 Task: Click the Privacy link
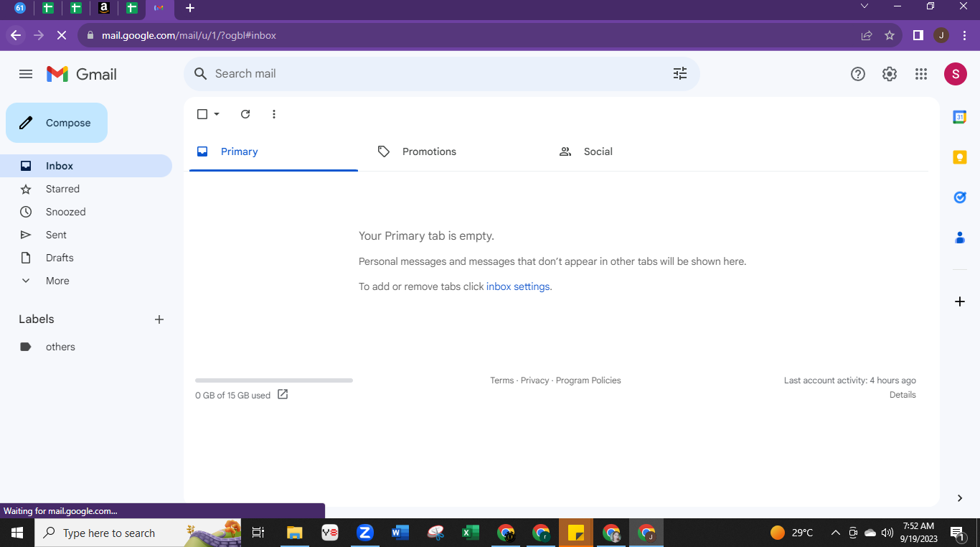coord(534,380)
